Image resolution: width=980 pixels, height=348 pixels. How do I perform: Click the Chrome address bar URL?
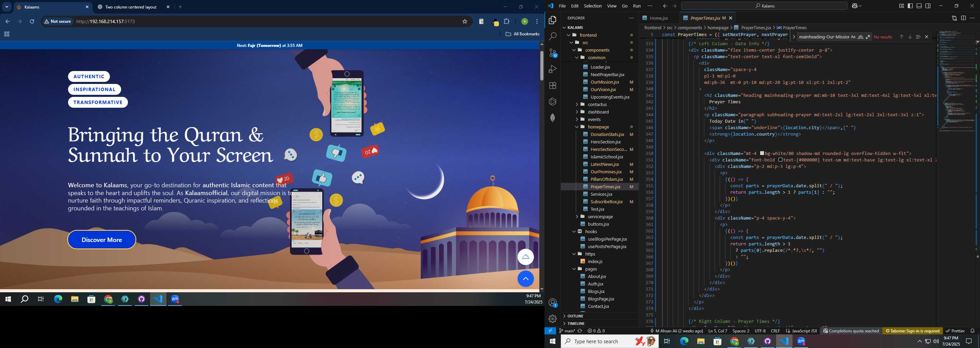106,22
